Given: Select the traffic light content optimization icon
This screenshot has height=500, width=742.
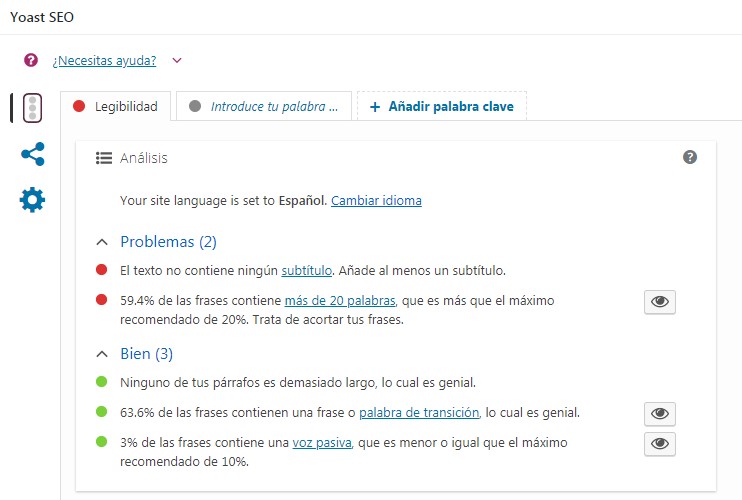Looking at the screenshot, I should pos(32,108).
